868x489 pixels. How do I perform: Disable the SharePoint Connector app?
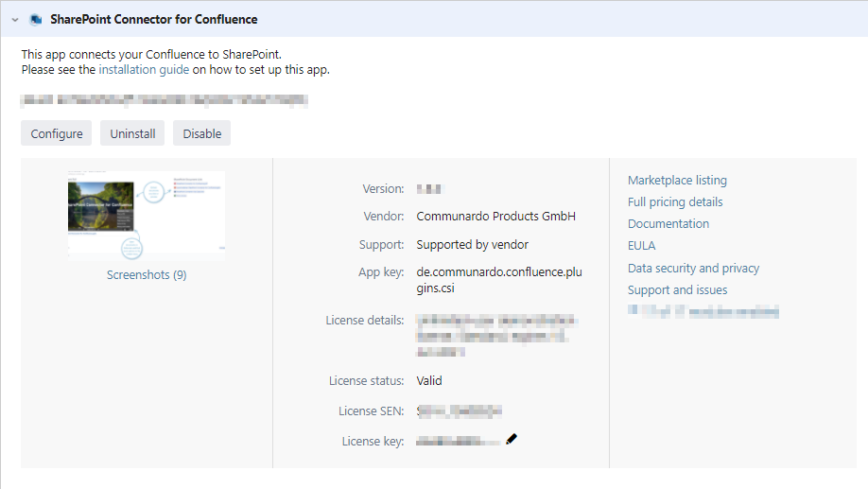(x=201, y=133)
